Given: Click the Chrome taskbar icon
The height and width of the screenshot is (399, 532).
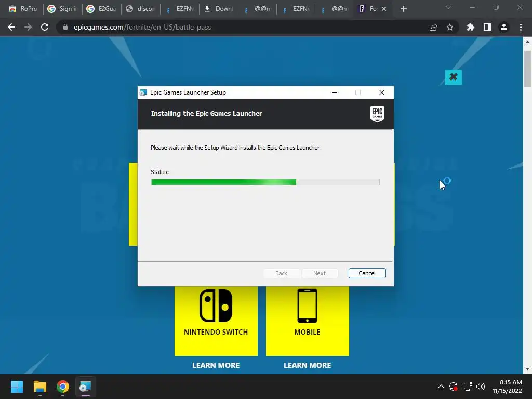Looking at the screenshot, I should [x=63, y=387].
